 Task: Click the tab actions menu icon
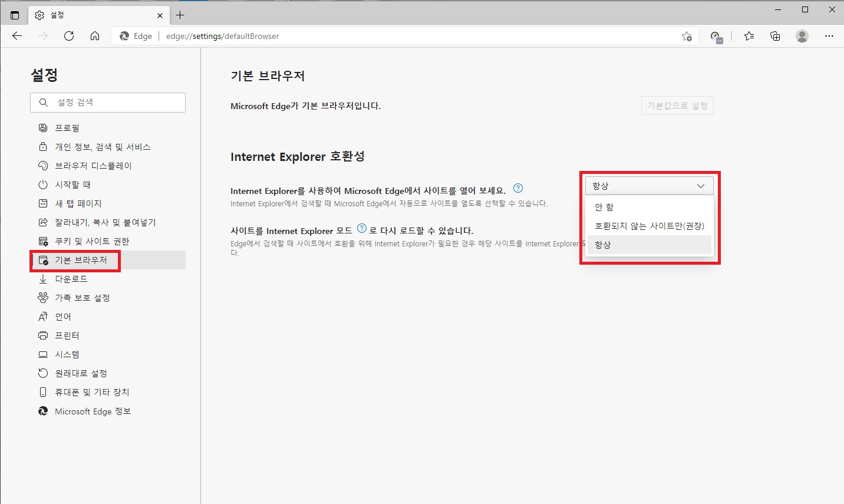tap(15, 15)
